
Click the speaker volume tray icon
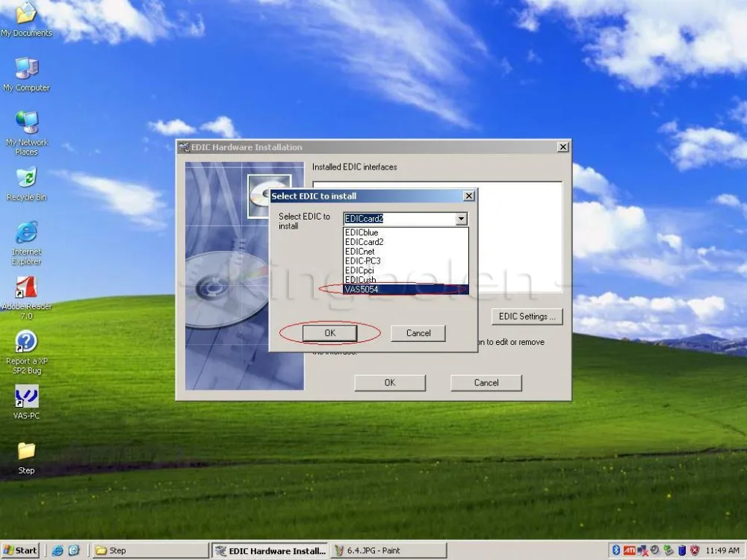[655, 550]
